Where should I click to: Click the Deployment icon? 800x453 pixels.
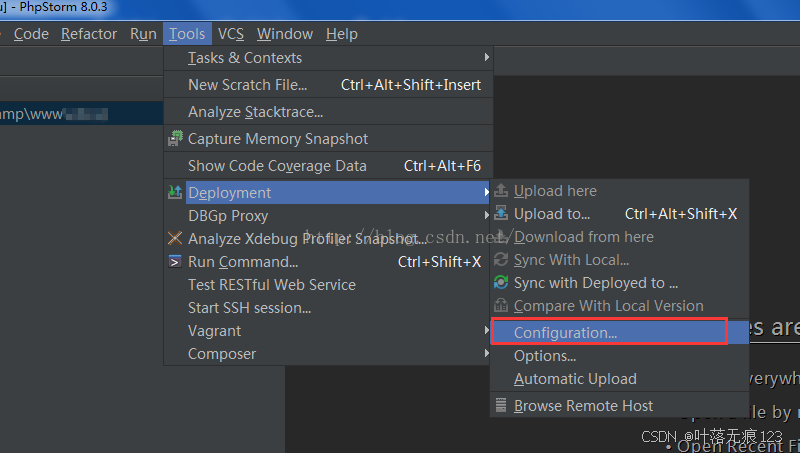tap(175, 192)
